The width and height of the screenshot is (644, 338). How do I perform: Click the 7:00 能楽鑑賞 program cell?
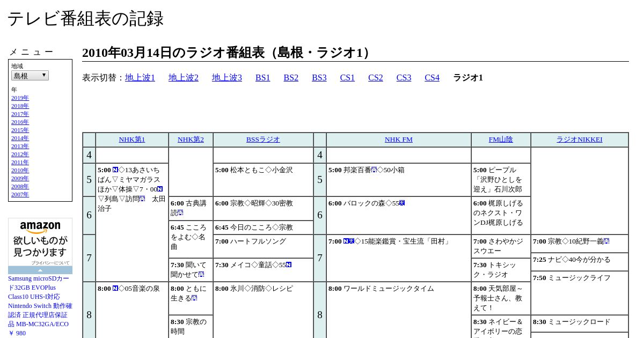point(399,258)
